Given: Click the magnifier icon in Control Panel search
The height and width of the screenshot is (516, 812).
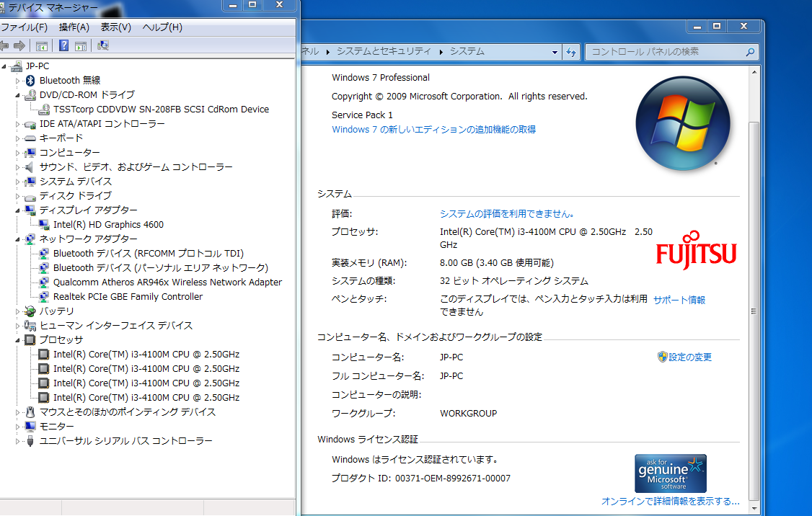Looking at the screenshot, I should tap(750, 52).
